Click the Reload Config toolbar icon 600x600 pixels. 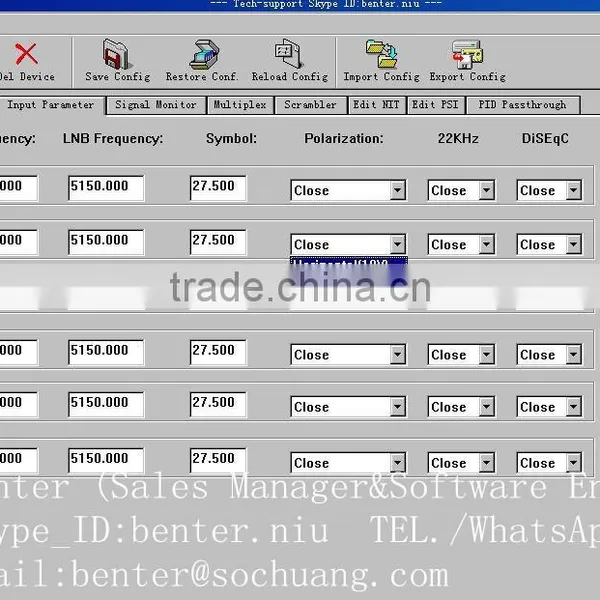tap(289, 54)
